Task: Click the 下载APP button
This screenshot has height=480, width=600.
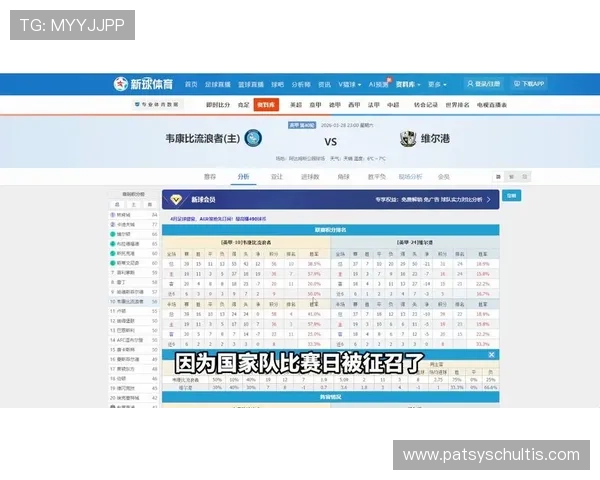Action: pos(529,83)
